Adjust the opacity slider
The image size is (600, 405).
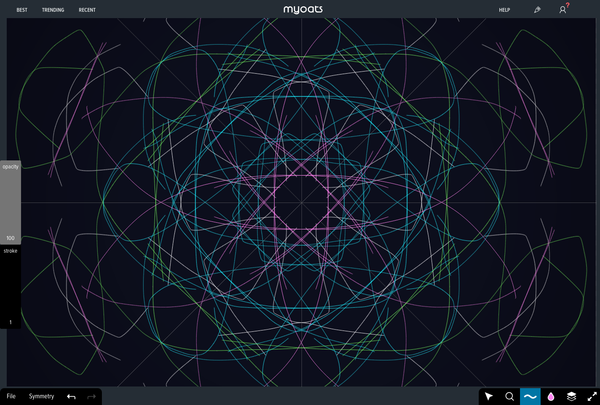(10, 202)
